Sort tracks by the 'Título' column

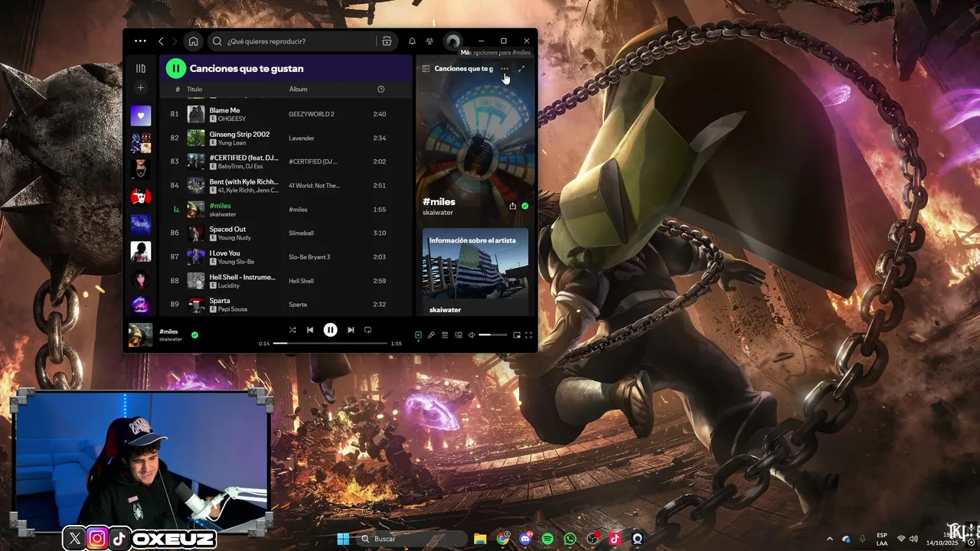(194, 90)
